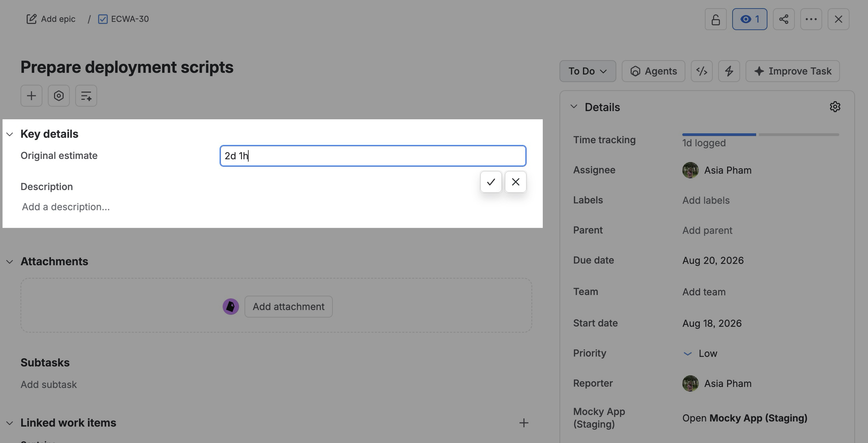Viewport: 868px width, 443px height.
Task: Click the Improve Task button
Action: click(x=792, y=71)
